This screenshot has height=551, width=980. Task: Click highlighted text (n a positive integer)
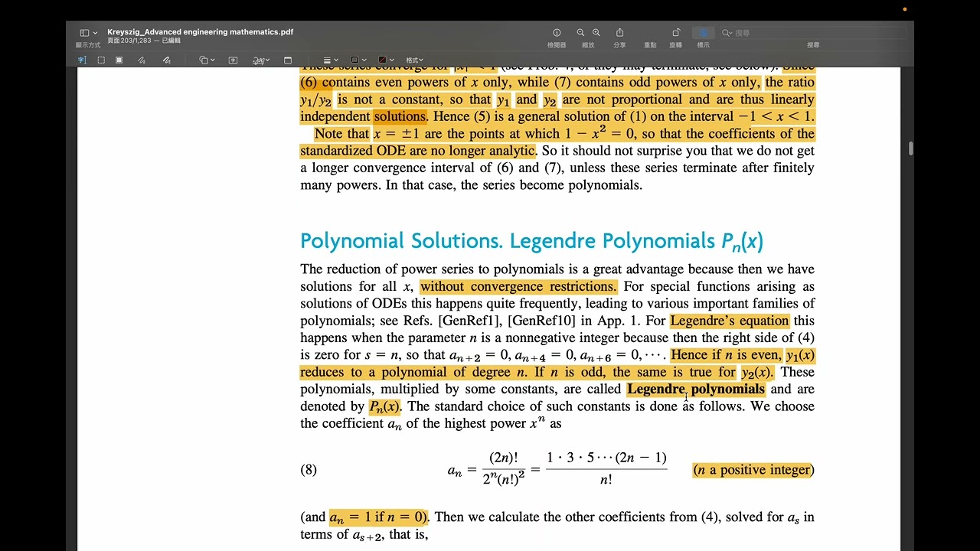coord(753,470)
